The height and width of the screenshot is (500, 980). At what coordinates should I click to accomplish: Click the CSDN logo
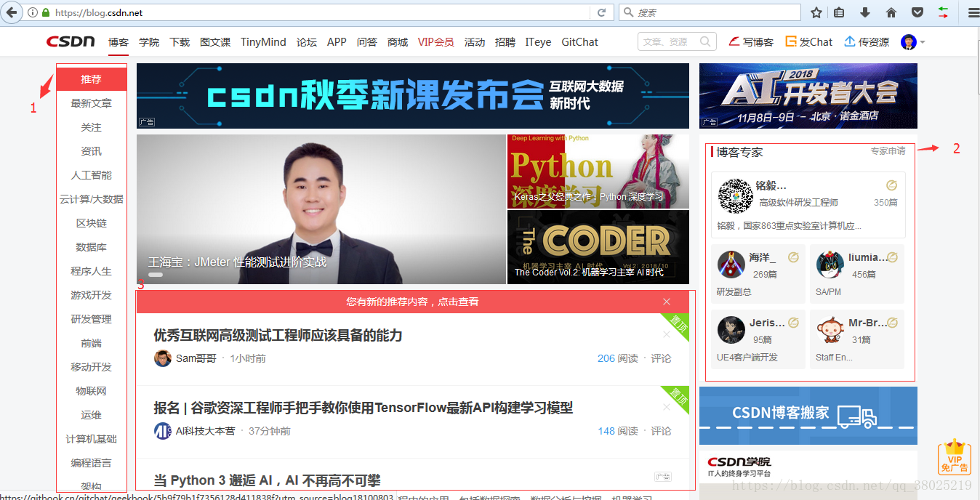click(x=71, y=42)
